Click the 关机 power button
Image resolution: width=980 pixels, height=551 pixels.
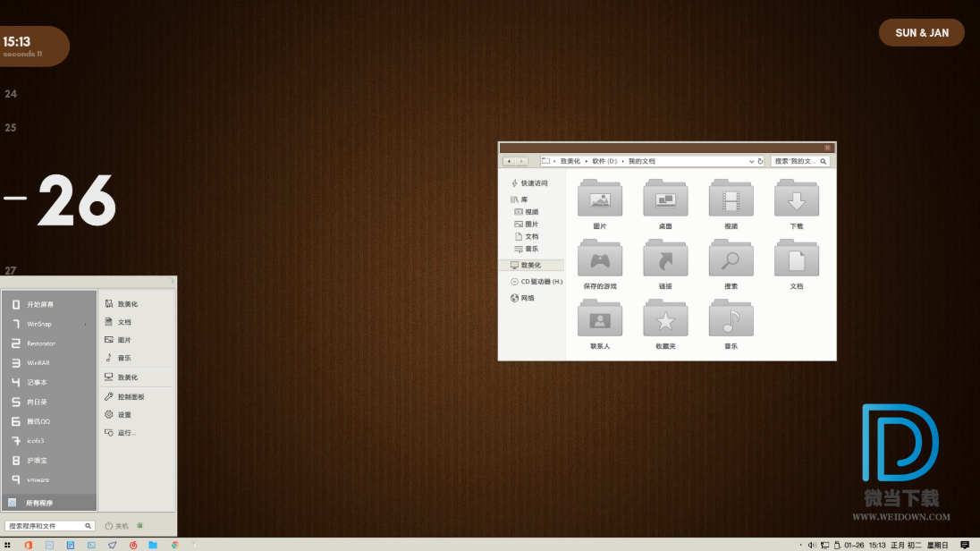tap(116, 526)
